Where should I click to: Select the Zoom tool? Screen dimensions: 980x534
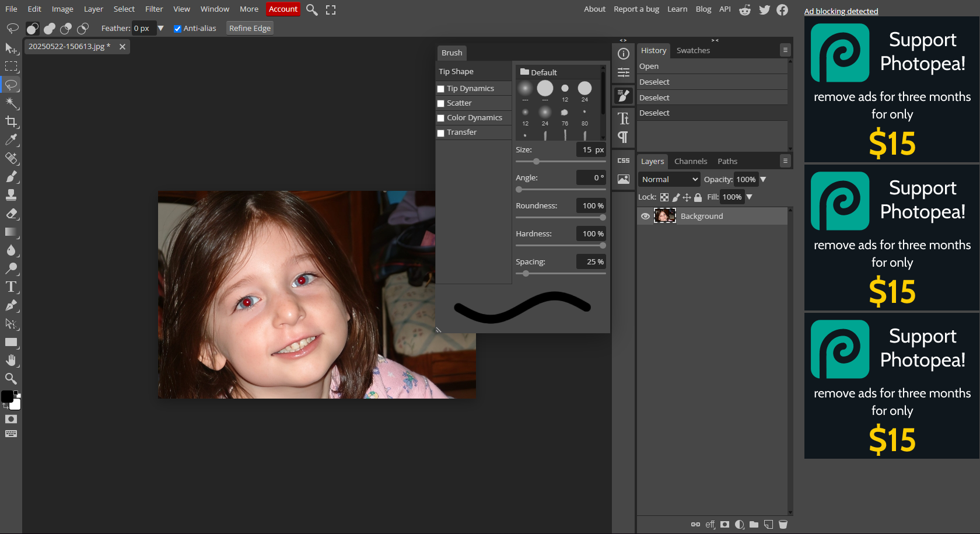11,379
